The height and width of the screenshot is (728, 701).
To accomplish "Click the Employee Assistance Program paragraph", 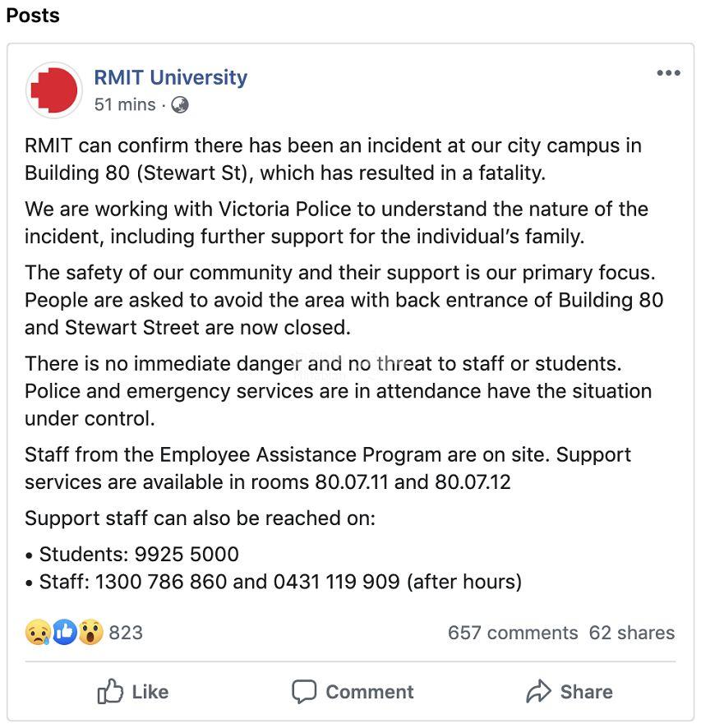I will tap(327, 468).
